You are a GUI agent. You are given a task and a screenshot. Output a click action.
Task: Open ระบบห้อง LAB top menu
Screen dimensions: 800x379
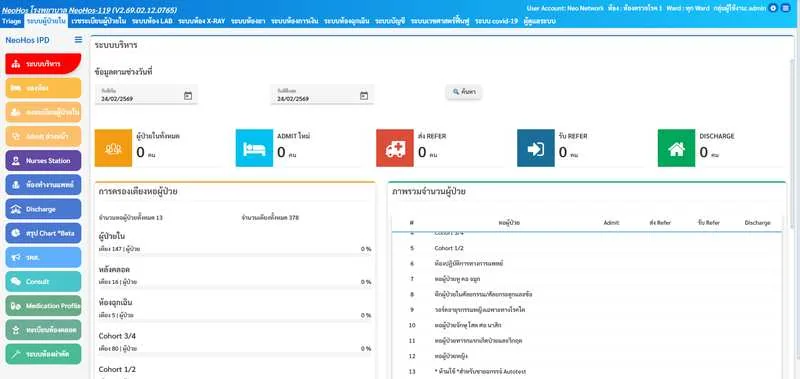point(152,21)
